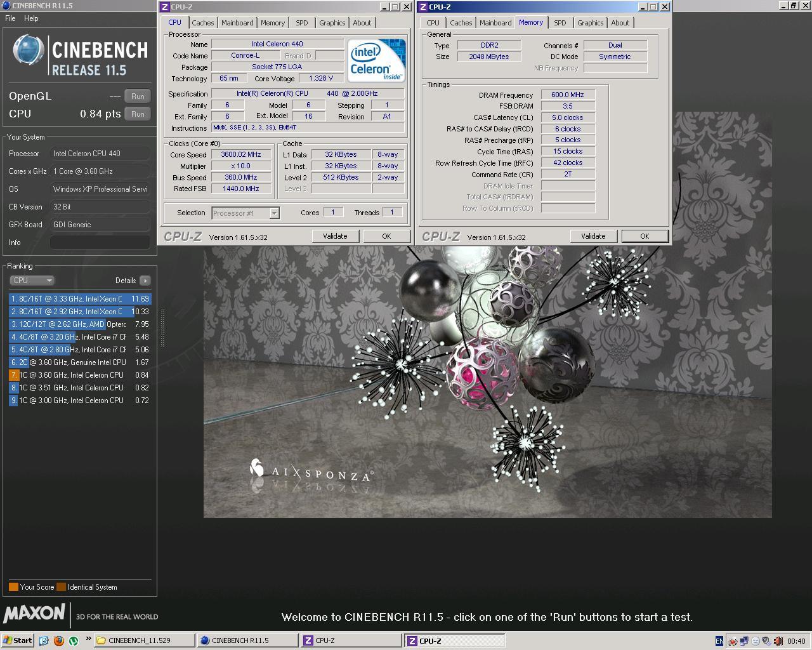Select ranking row 1C @ 3.00 GHz Celeron
812x650 pixels.
(x=80, y=401)
